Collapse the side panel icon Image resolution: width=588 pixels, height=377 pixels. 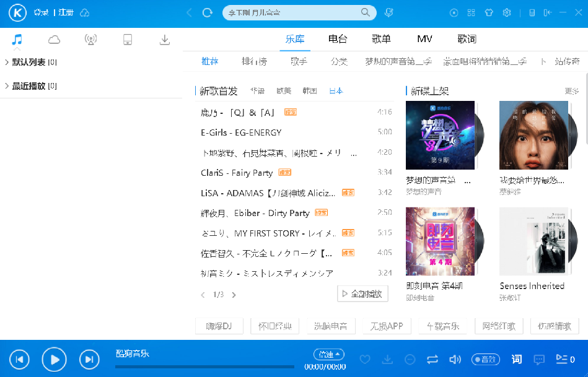pos(548,13)
